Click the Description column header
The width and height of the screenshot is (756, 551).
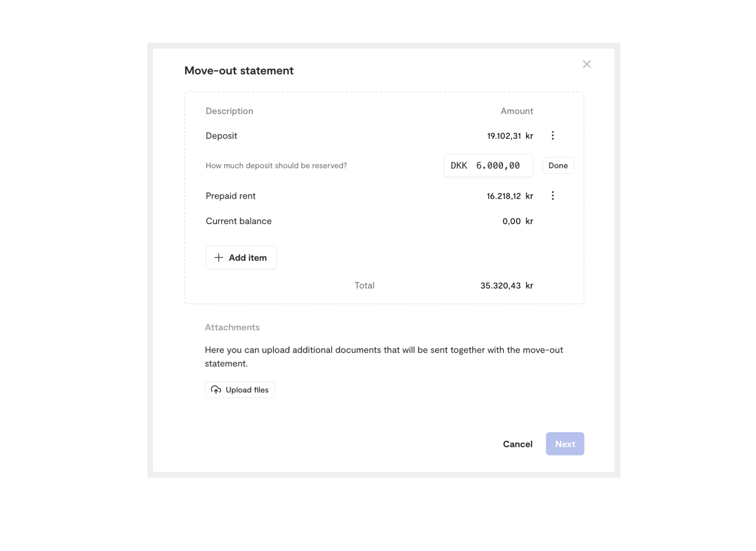click(x=229, y=111)
